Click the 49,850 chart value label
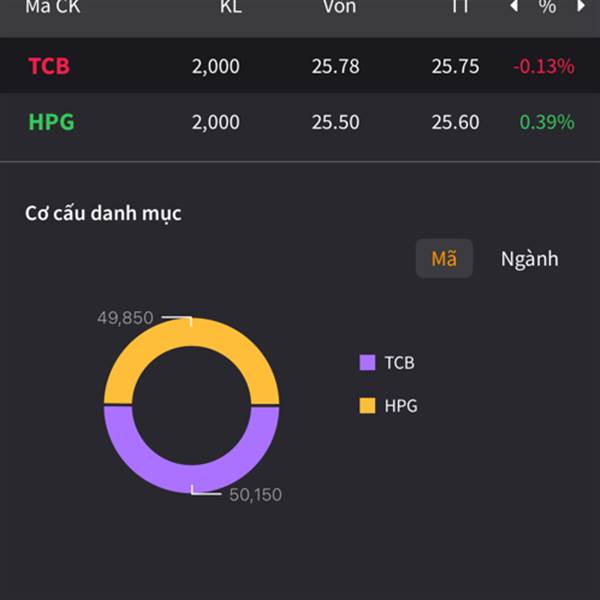This screenshot has height=600, width=600. 125,318
